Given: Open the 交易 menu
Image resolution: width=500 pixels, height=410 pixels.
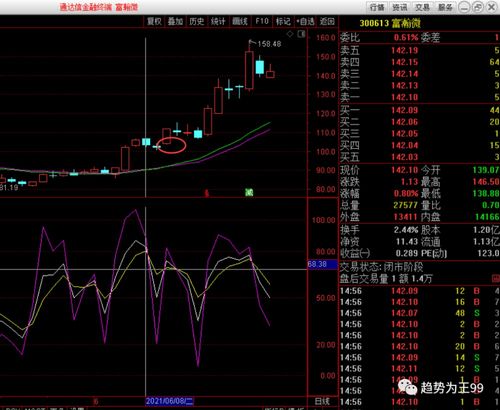Looking at the screenshot, I should click(422, 7).
